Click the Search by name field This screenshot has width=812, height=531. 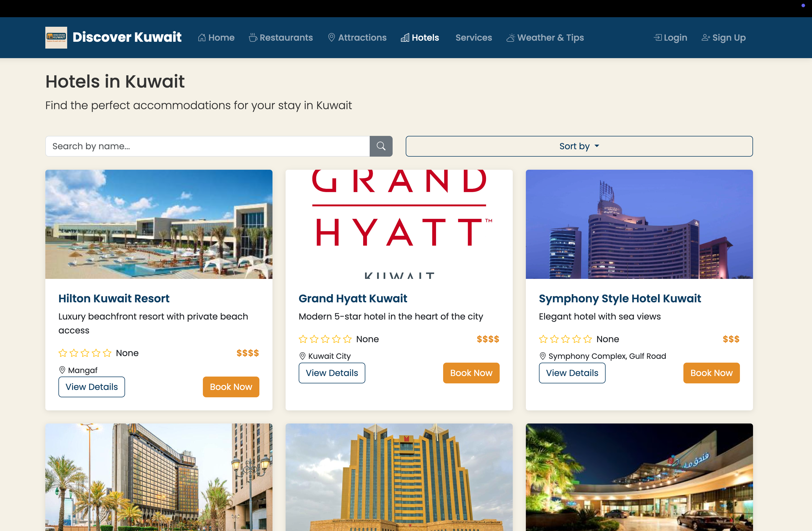208,146
